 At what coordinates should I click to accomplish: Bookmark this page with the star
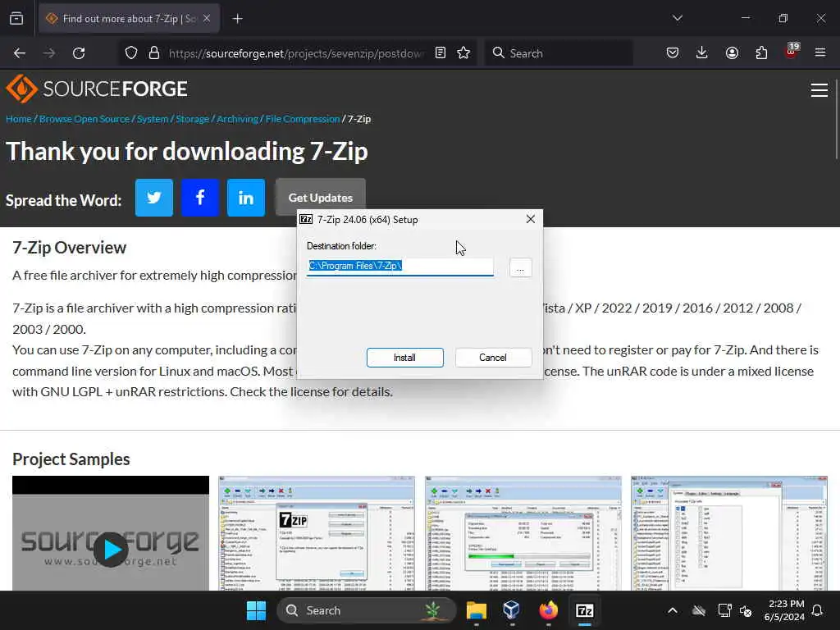coord(464,53)
